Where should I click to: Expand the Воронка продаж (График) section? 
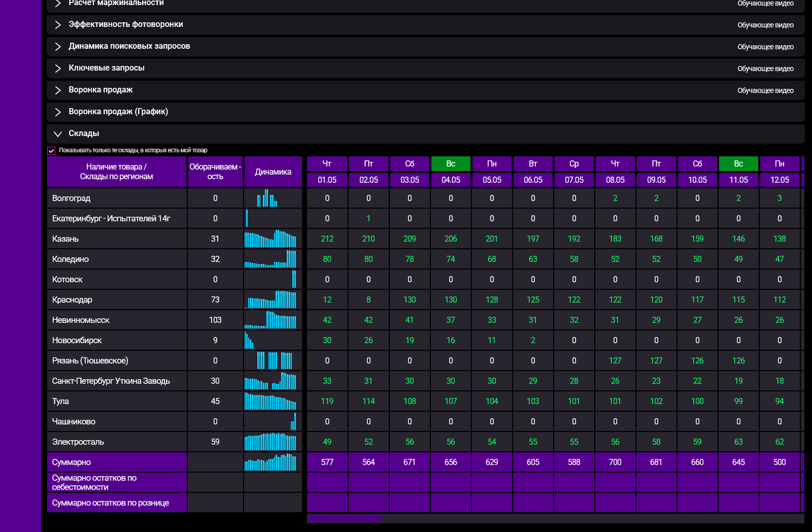58,112
